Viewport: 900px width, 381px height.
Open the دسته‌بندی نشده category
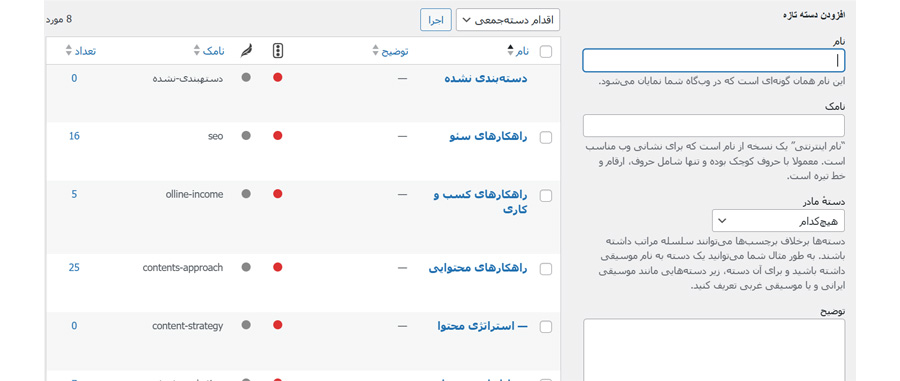(486, 79)
